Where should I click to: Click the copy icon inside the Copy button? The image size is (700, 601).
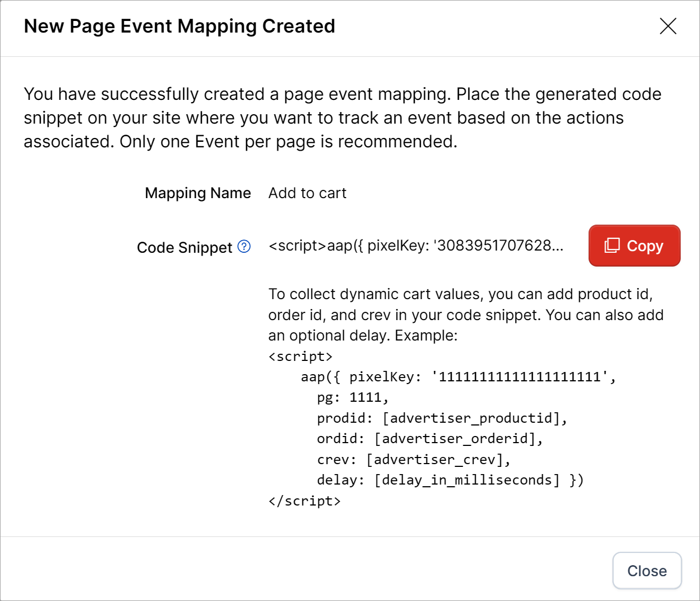tap(612, 246)
